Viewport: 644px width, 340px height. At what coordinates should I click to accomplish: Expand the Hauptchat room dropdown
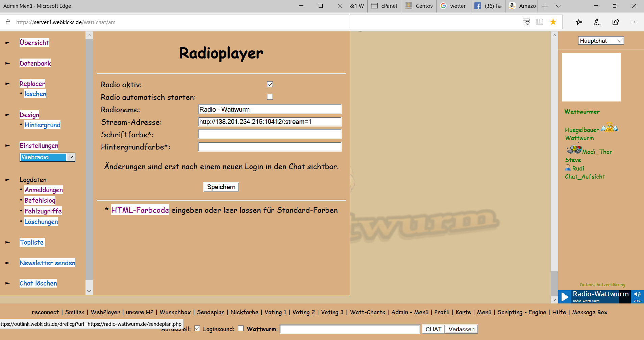(601, 41)
